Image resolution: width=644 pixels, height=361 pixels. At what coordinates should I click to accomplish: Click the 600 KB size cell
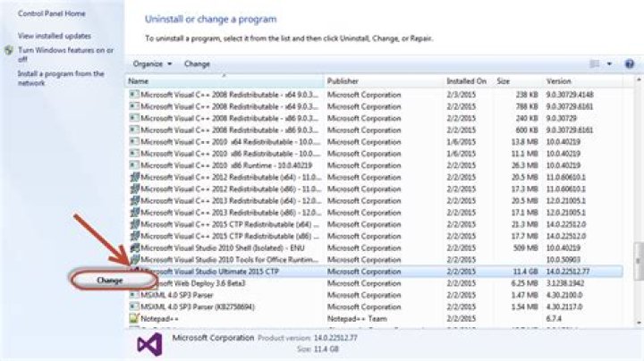pos(527,130)
